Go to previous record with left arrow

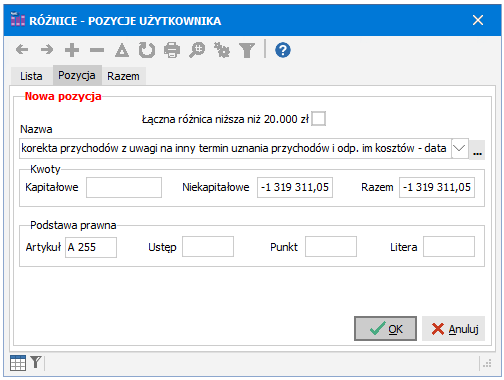pos(22,50)
